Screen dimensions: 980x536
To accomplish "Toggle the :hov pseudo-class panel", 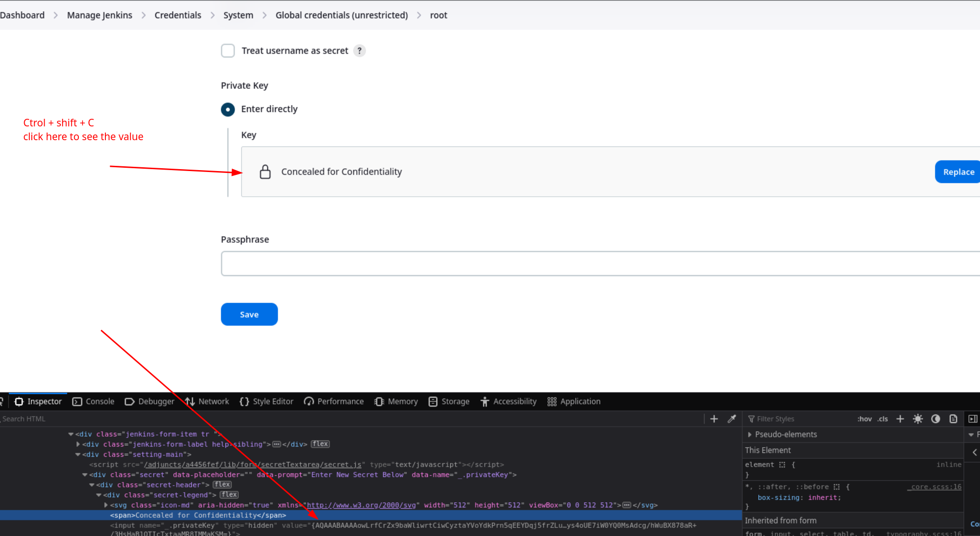I will tap(864, 419).
